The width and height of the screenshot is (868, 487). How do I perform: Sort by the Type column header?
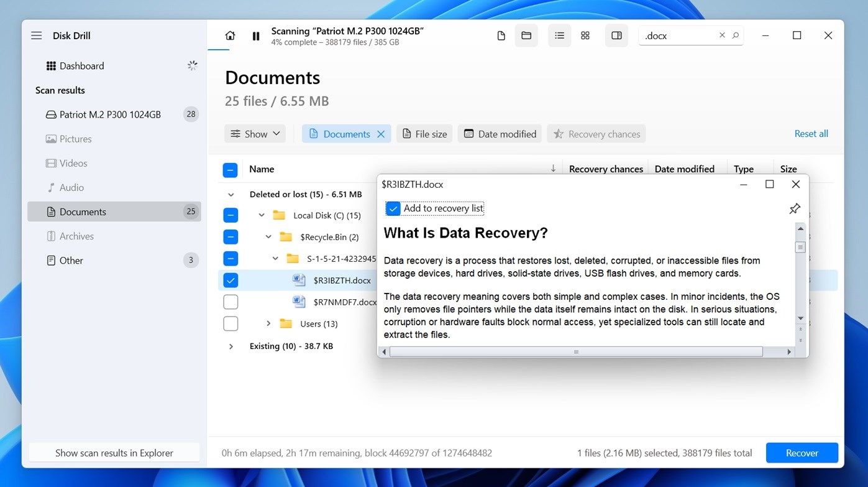[743, 169]
